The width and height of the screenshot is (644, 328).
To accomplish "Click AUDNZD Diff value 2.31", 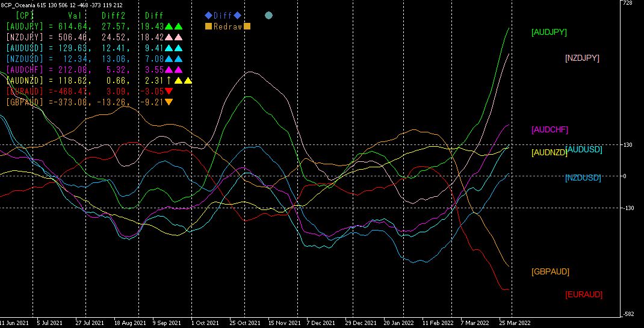I will 154,81.
